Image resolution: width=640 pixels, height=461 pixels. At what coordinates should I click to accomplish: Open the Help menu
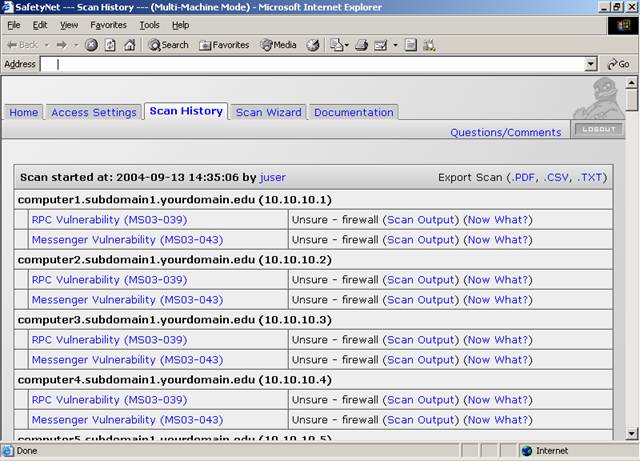[x=180, y=25]
